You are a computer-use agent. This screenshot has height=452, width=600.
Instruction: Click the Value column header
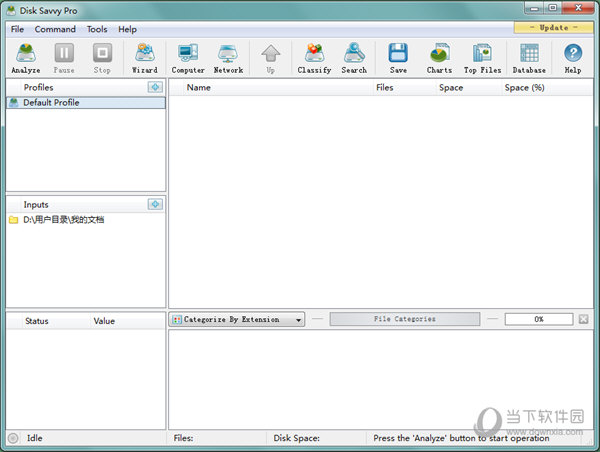pyautogui.click(x=128, y=321)
